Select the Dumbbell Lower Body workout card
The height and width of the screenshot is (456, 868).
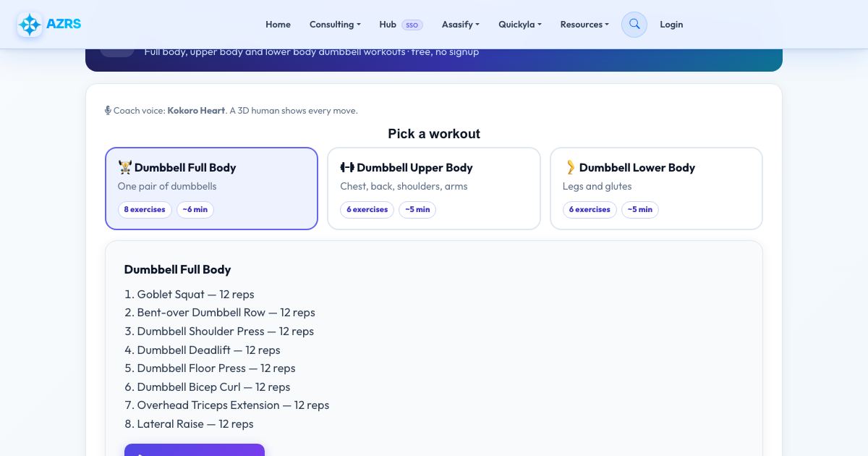(x=656, y=189)
